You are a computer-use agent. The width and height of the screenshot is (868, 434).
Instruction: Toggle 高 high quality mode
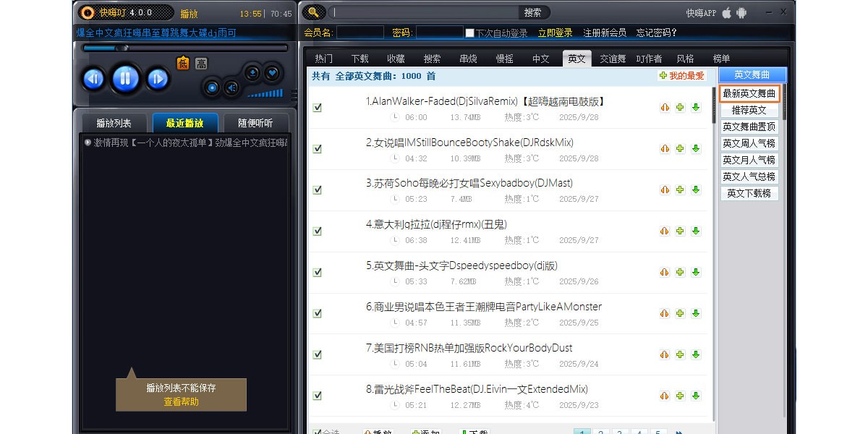(x=200, y=63)
